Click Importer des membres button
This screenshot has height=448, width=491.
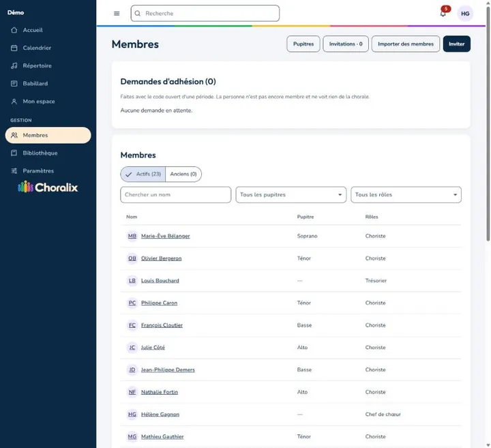click(x=406, y=44)
